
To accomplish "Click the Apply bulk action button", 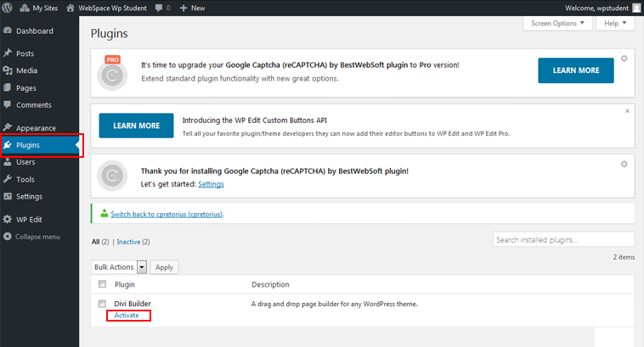I will coord(164,267).
